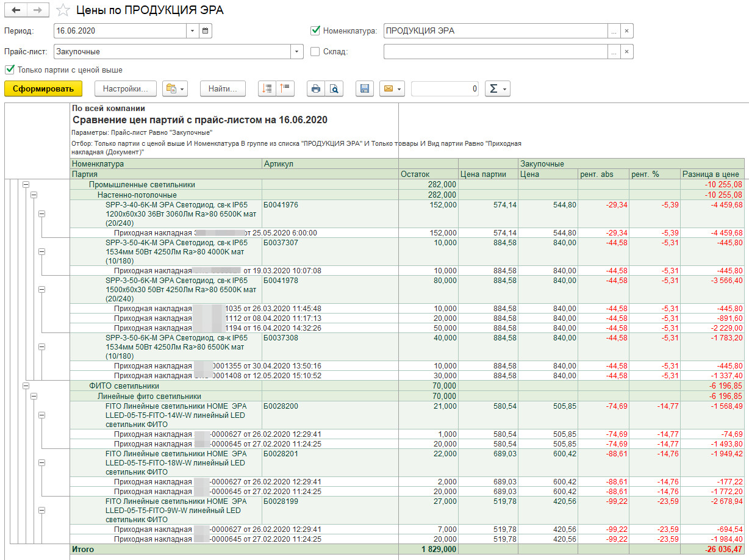Open the calendar picker for Период
This screenshot has width=749, height=560.
206,31
